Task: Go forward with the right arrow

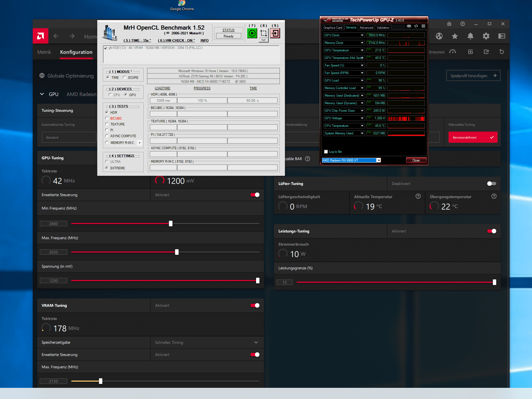Action: coord(72,36)
